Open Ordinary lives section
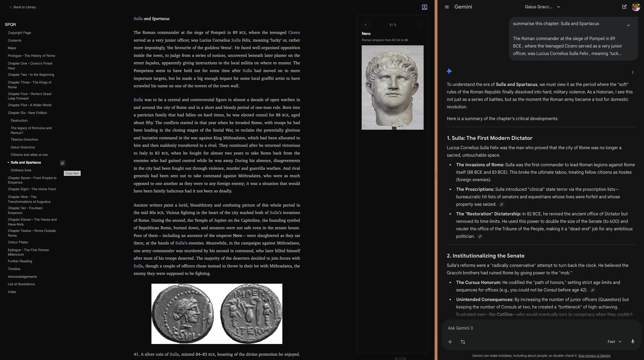The width and height of the screenshot is (644, 360). pos(21,170)
